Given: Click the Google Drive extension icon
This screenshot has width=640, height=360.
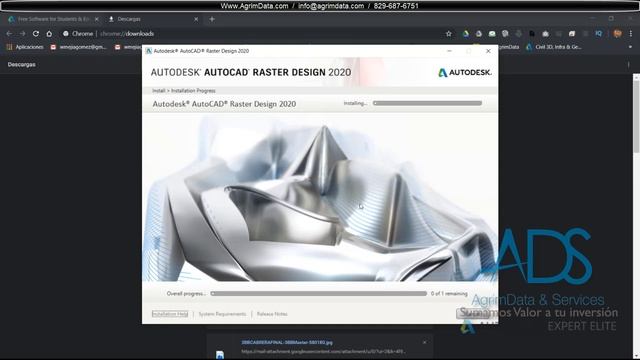Looking at the screenshot, I should 466,34.
